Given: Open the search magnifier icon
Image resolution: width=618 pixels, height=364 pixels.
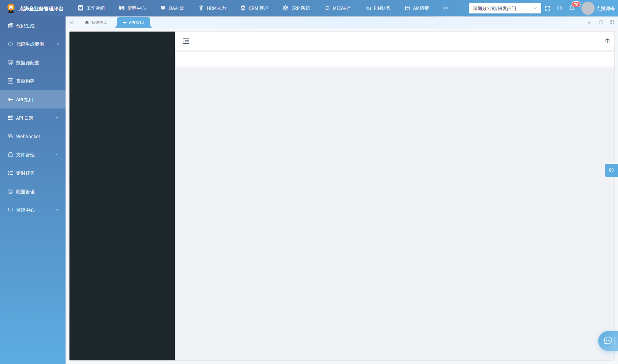Looking at the screenshot, I should coord(560,8).
